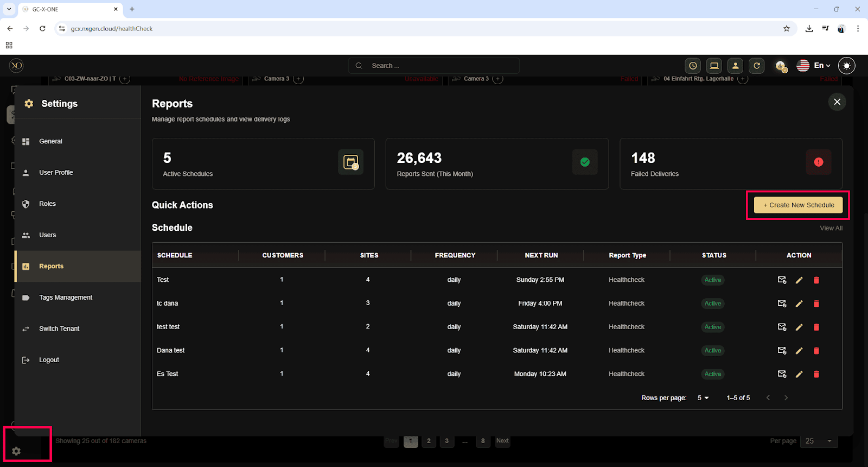Click Create New Schedule button
The height and width of the screenshot is (467, 868).
[x=798, y=205]
